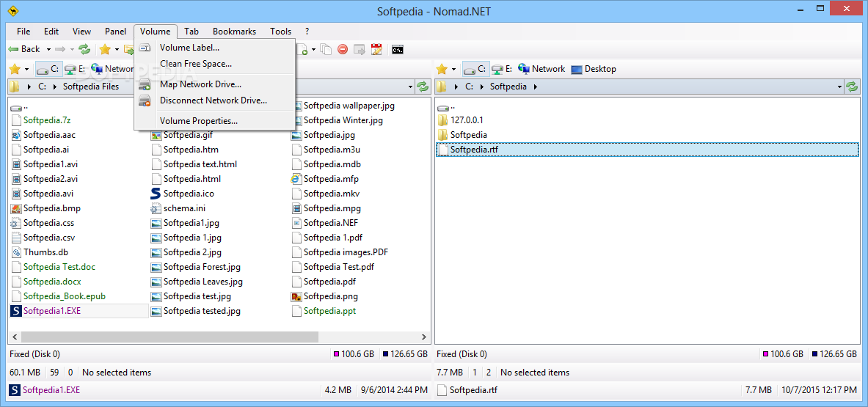Open the Back history dropdown arrow

[x=48, y=50]
